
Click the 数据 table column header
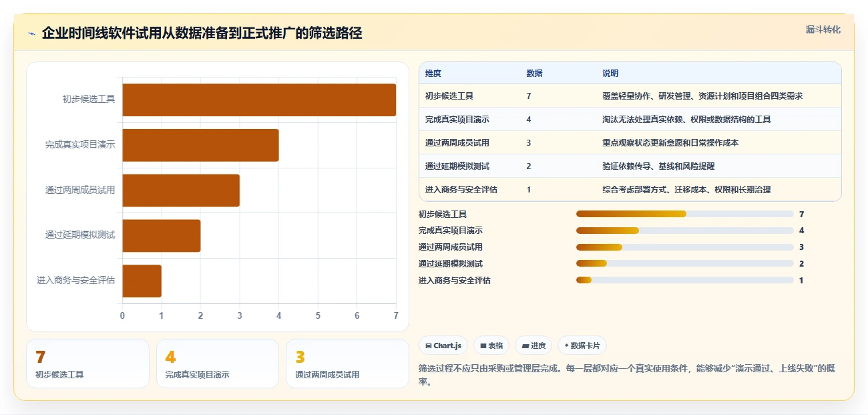pyautogui.click(x=534, y=74)
